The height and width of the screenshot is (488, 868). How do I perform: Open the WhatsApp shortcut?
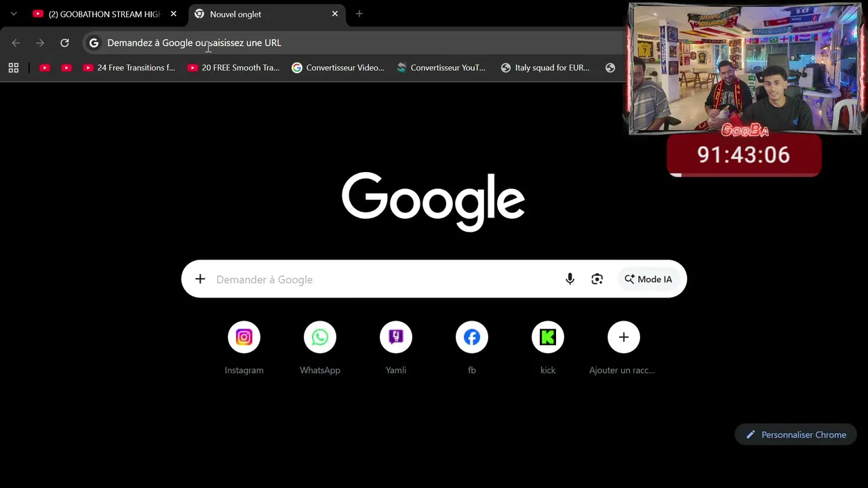point(320,348)
